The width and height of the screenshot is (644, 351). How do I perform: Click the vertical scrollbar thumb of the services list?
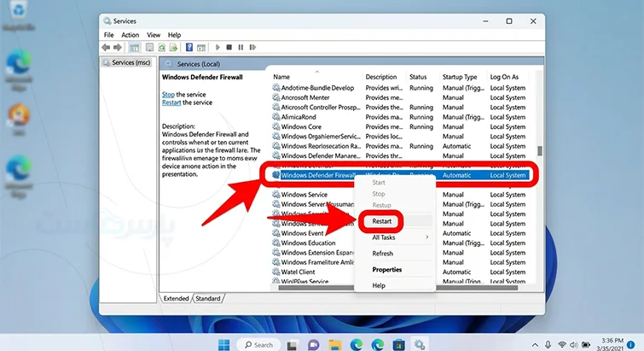(540, 151)
